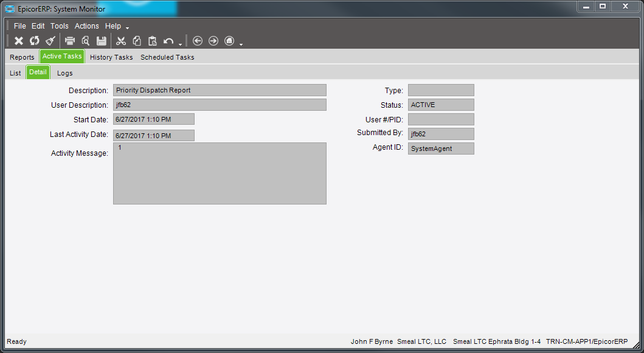Click the Ready status bar text

16,341
